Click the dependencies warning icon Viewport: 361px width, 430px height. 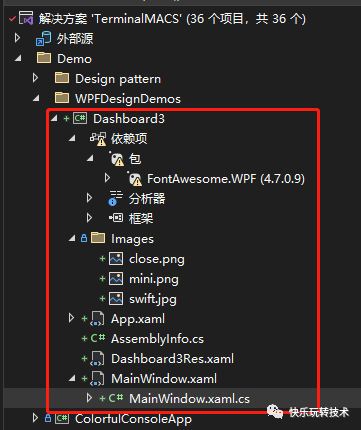click(98, 139)
